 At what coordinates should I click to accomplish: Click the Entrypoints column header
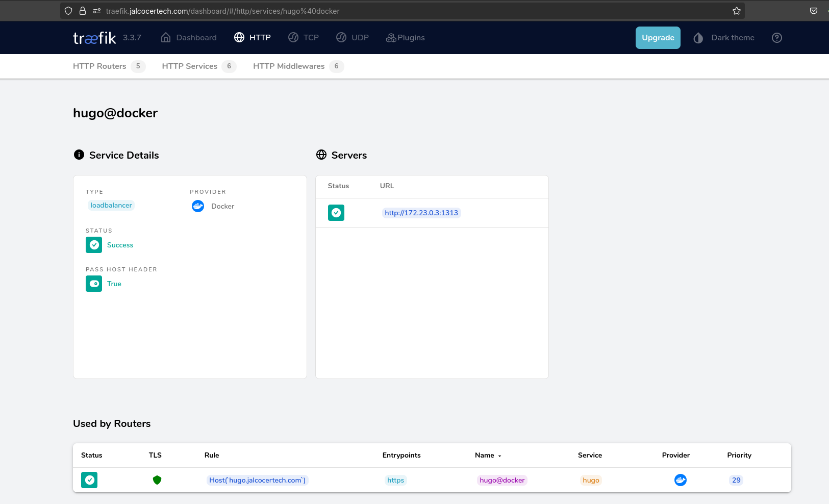[x=401, y=455]
